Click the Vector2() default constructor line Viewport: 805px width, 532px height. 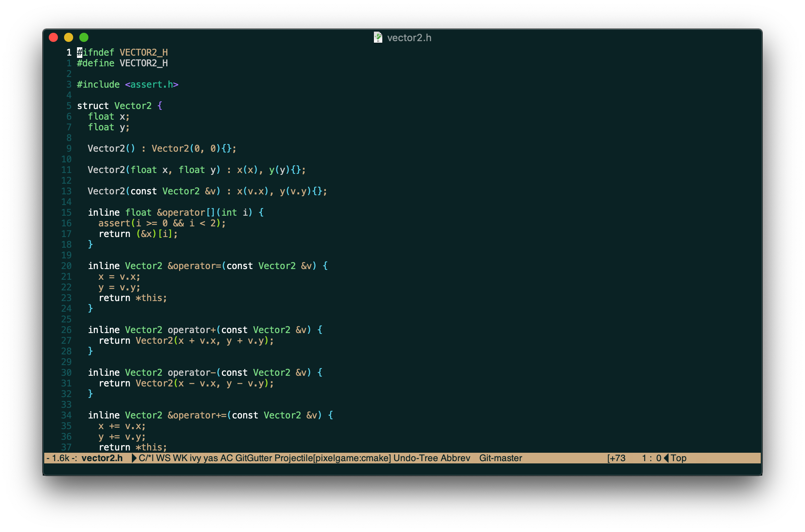pos(162,148)
